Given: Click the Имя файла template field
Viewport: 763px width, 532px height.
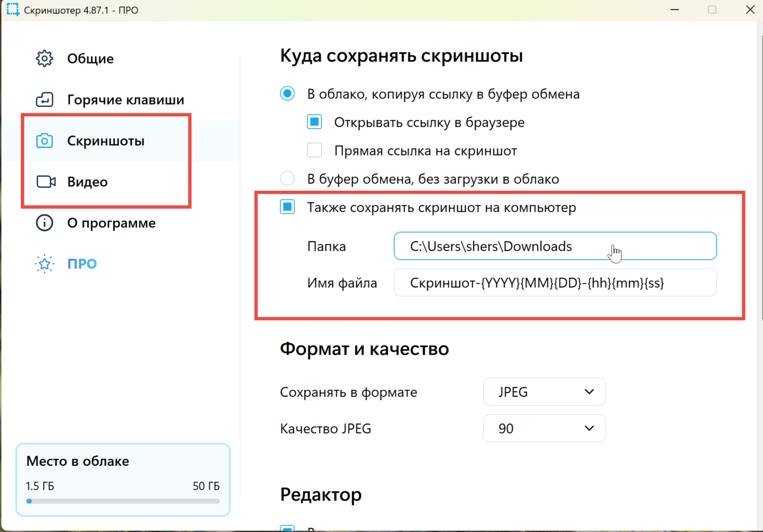Looking at the screenshot, I should 555,283.
